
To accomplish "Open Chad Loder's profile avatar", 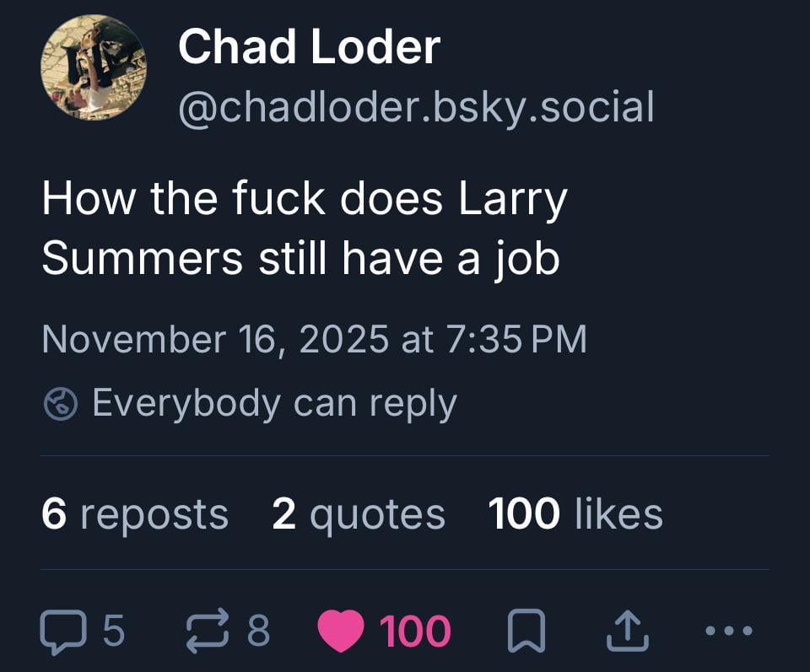I will pos(93,67).
